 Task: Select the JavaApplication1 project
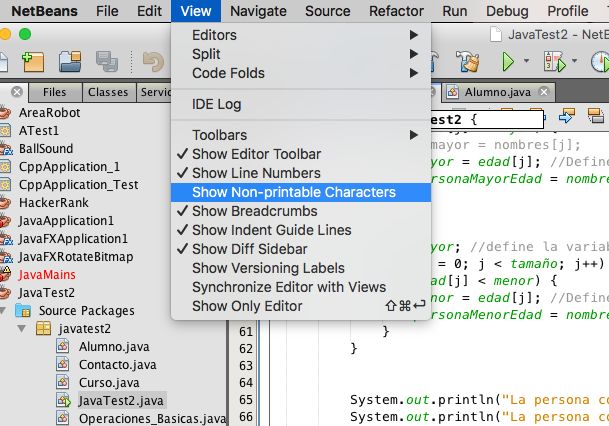[66, 221]
